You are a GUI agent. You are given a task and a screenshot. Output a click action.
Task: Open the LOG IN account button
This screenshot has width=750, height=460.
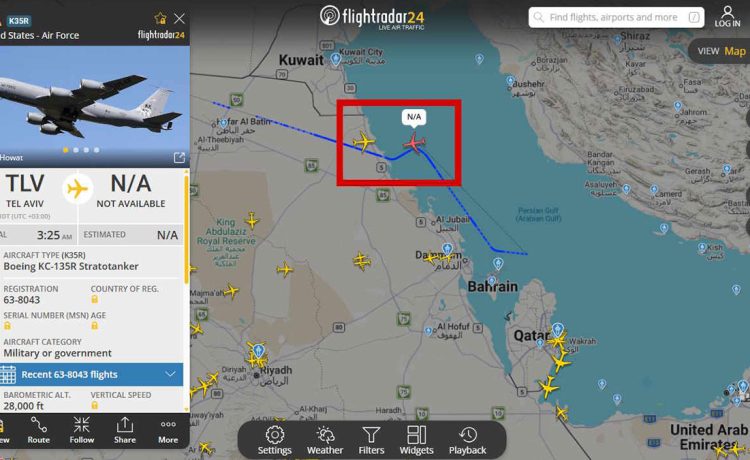(727, 16)
